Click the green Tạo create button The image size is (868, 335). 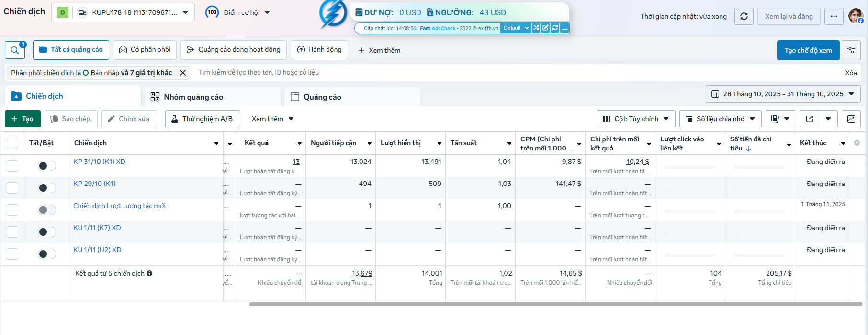point(23,119)
